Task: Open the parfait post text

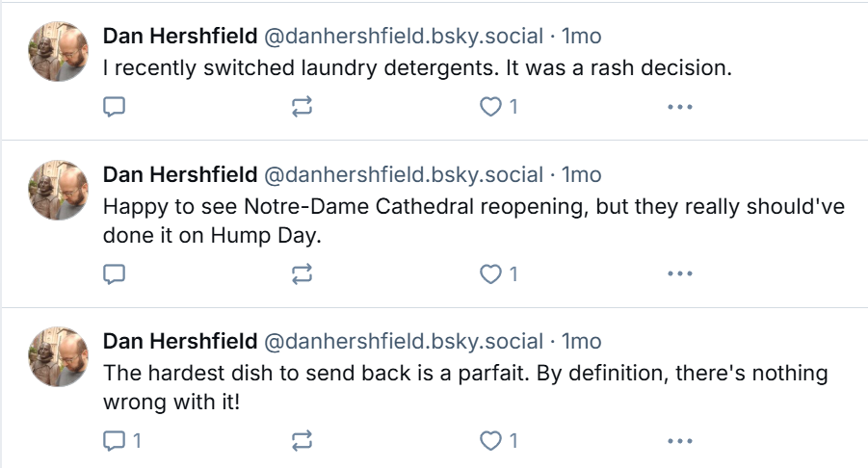Action: [x=465, y=387]
